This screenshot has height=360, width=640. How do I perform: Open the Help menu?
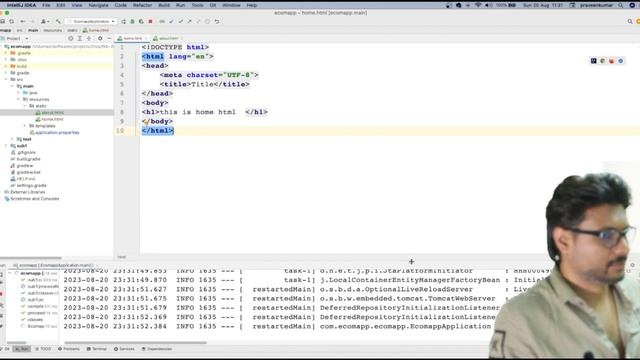tap(251, 5)
